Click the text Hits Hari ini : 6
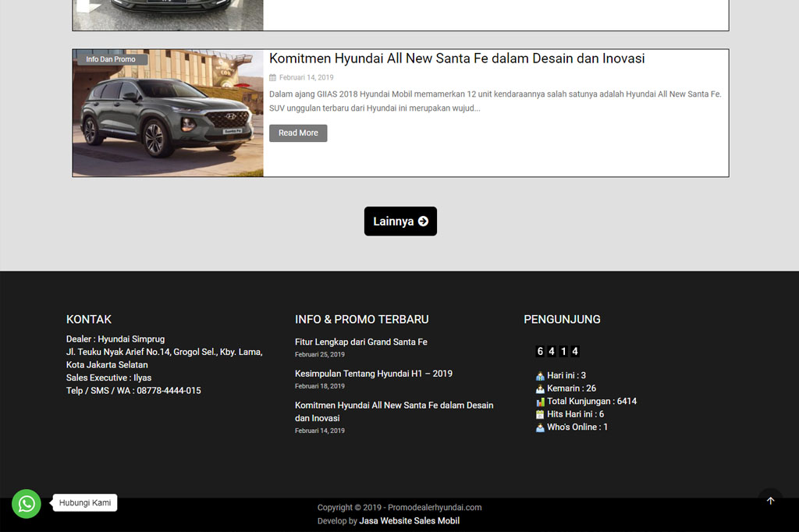 click(x=575, y=414)
